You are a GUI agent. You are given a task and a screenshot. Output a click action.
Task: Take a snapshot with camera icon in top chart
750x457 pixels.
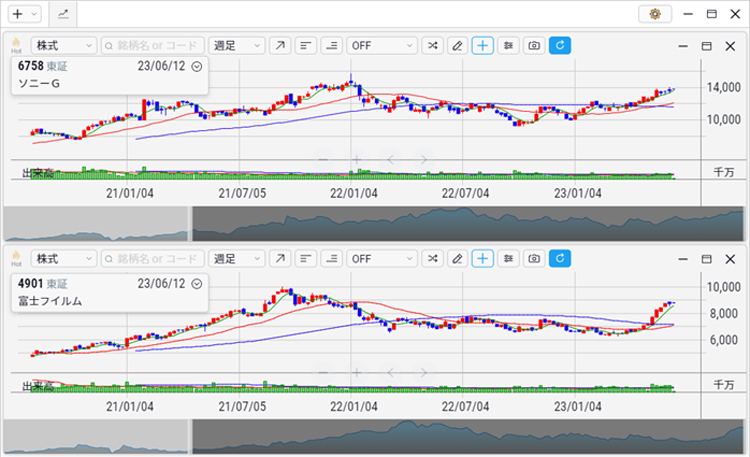[535, 46]
